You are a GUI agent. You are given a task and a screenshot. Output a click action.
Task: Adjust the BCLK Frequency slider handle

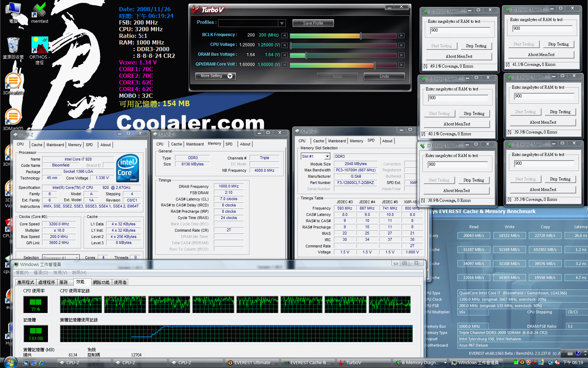360,35
